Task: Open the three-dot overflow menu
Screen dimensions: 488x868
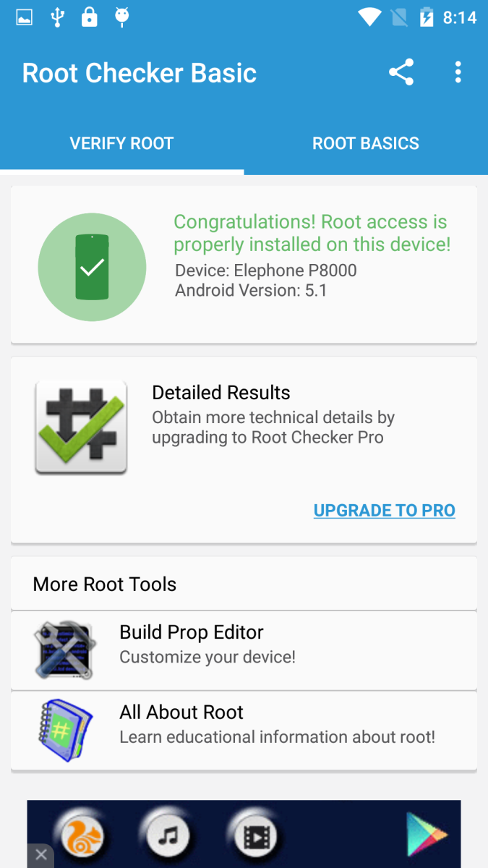Action: point(458,72)
